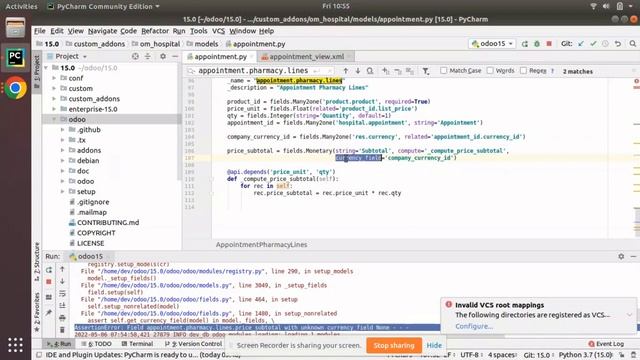Stop process with red square in Run panel
The height and width of the screenshot is (360, 640).
pyautogui.click(x=49, y=282)
